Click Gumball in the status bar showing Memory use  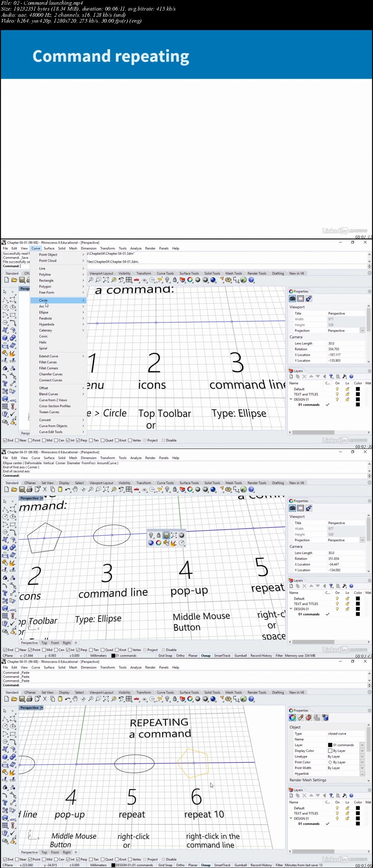(240, 656)
